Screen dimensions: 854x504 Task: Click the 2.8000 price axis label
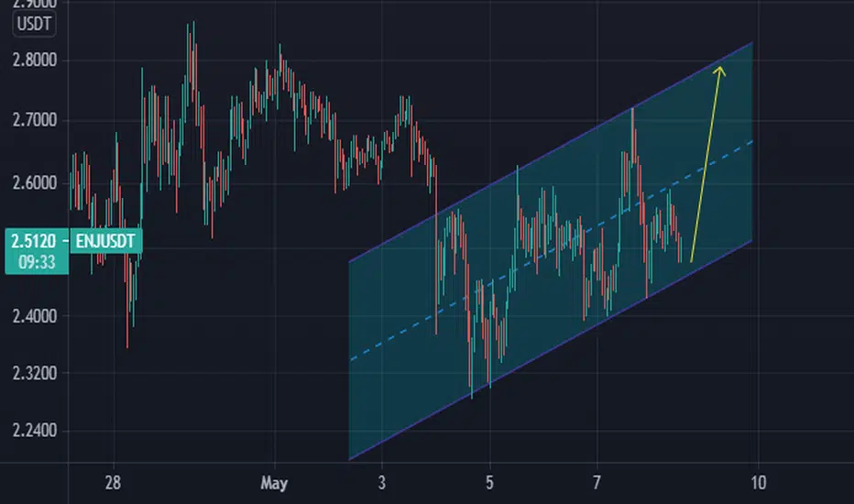[x=34, y=60]
